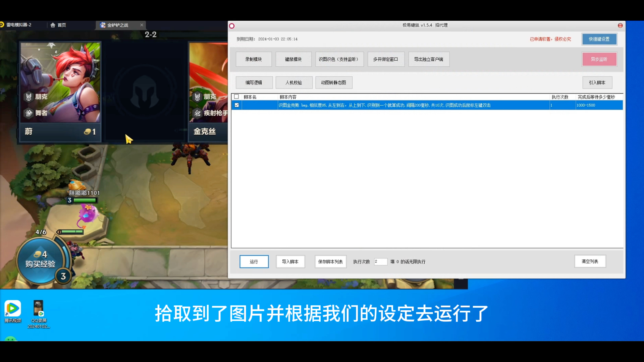Click 多开绑定窗口 button
The height and width of the screenshot is (362, 644).
tap(386, 59)
